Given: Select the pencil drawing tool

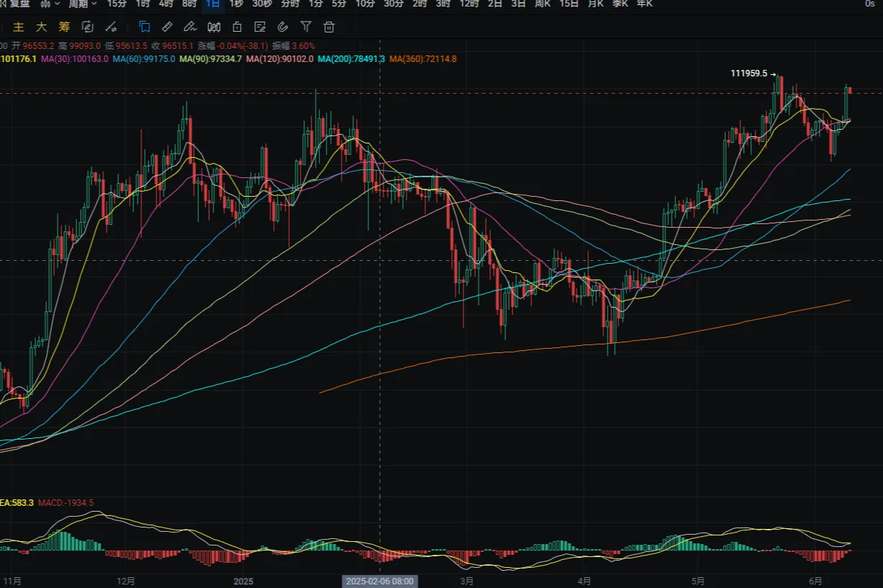Looking at the screenshot, I should click(x=190, y=27).
